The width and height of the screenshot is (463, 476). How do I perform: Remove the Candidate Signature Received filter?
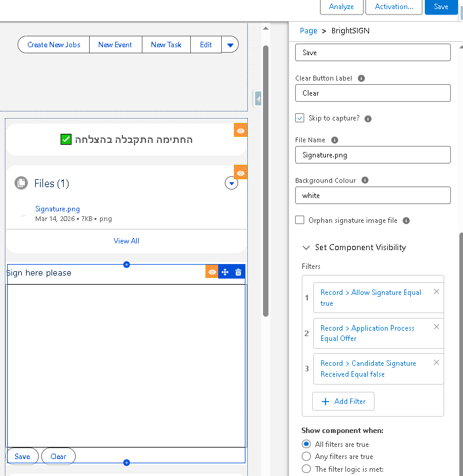pos(436,363)
